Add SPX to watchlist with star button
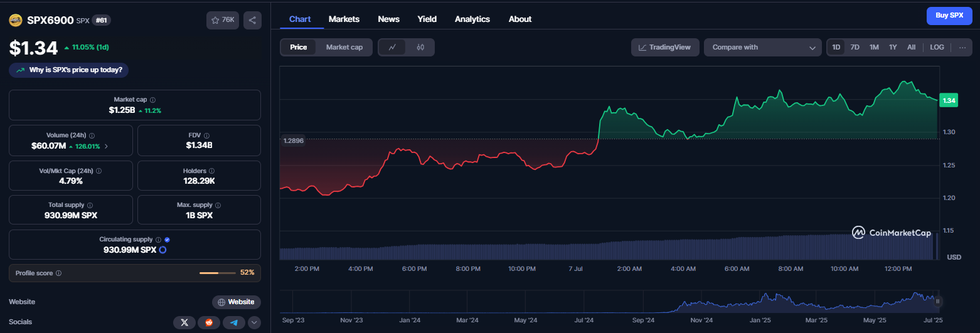 click(223, 20)
